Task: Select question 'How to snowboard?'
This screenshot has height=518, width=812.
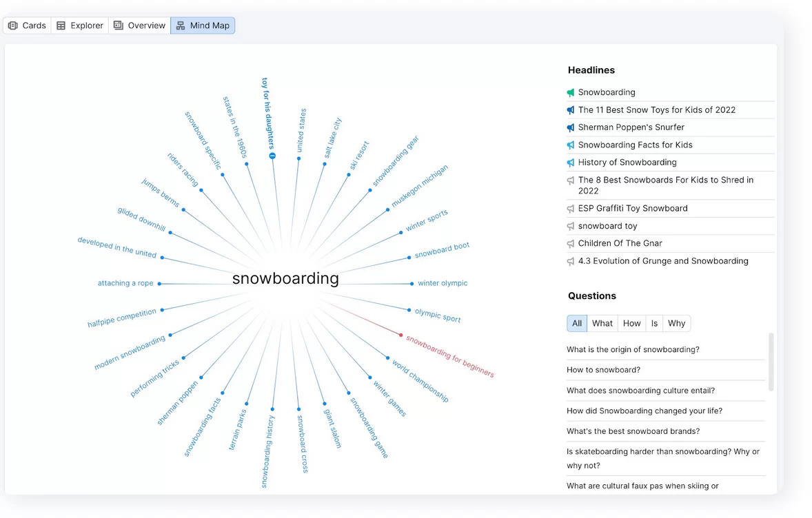Action: (x=603, y=370)
